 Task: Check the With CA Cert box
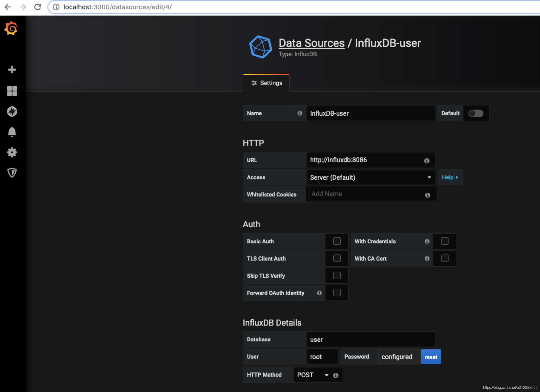pos(445,258)
